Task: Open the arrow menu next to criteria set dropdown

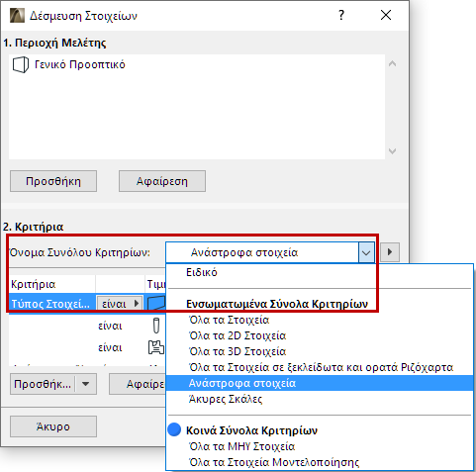Action: click(x=390, y=252)
